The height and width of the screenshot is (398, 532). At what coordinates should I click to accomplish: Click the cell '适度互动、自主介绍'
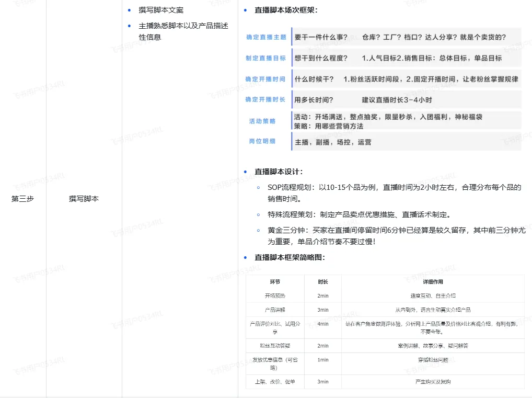click(433, 296)
